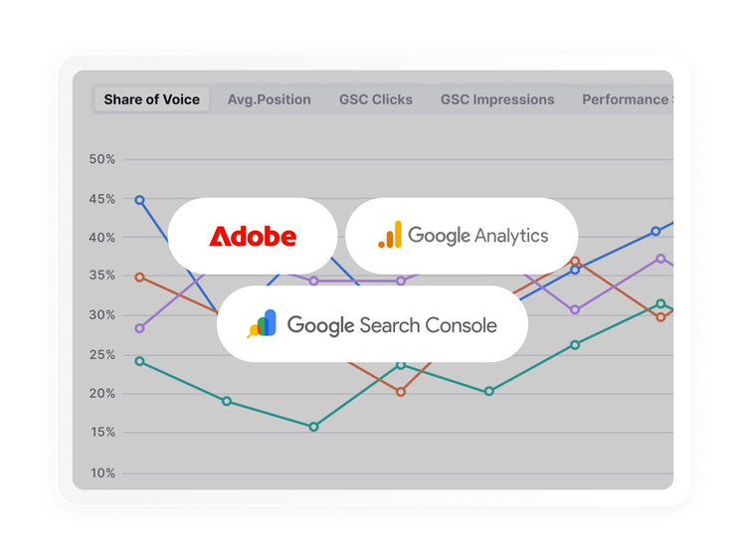Click the rightmost teal data point
Image resolution: width=746 pixels, height=560 pixels.
(660, 304)
